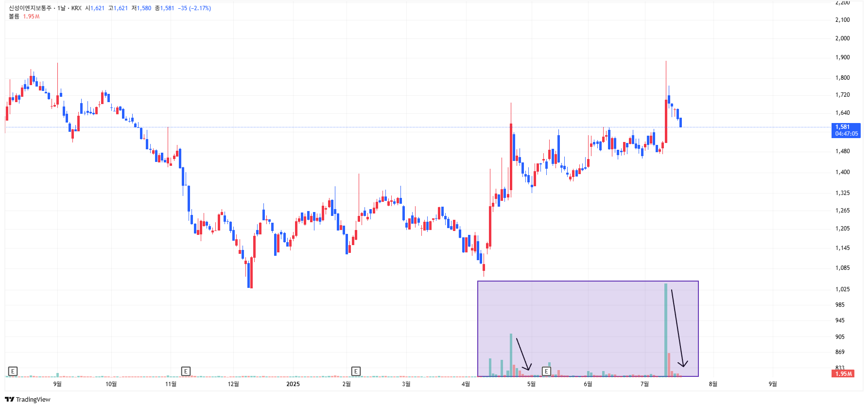Click the earnings E marker inside the purple box
868x408 pixels.
[546, 372]
